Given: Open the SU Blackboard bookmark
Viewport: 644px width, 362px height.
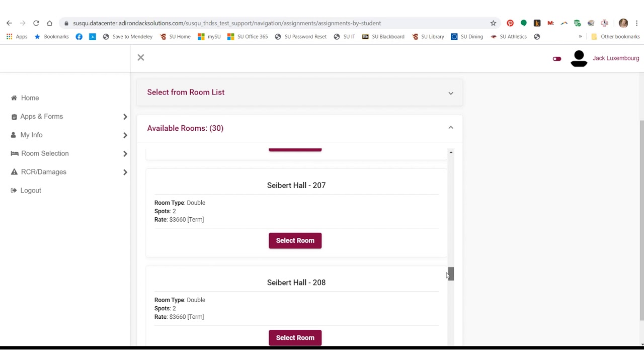Looking at the screenshot, I should pos(383,37).
